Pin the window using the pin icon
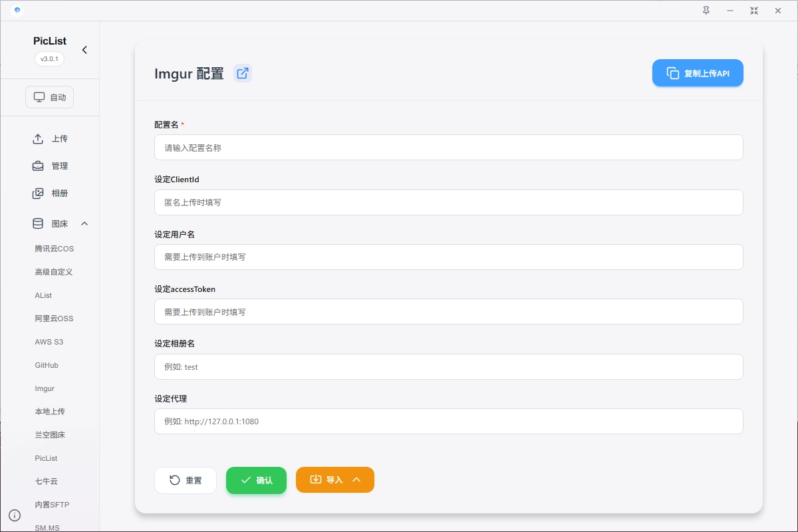Viewport: 798px width, 532px height. pyautogui.click(x=706, y=11)
